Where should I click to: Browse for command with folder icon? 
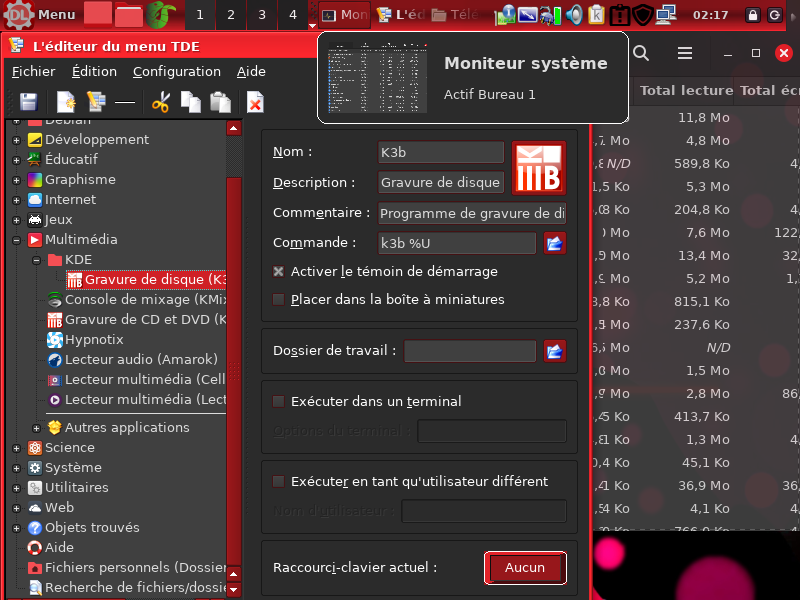554,243
